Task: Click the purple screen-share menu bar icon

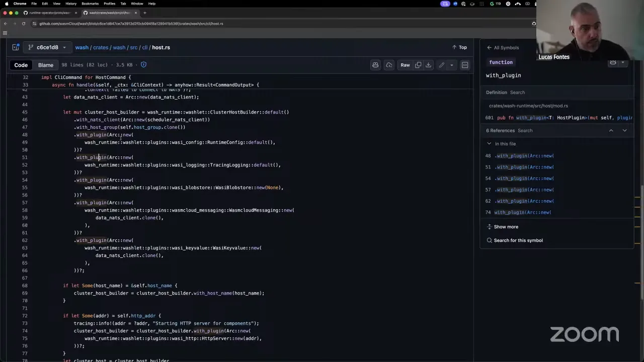Action: coord(445,4)
